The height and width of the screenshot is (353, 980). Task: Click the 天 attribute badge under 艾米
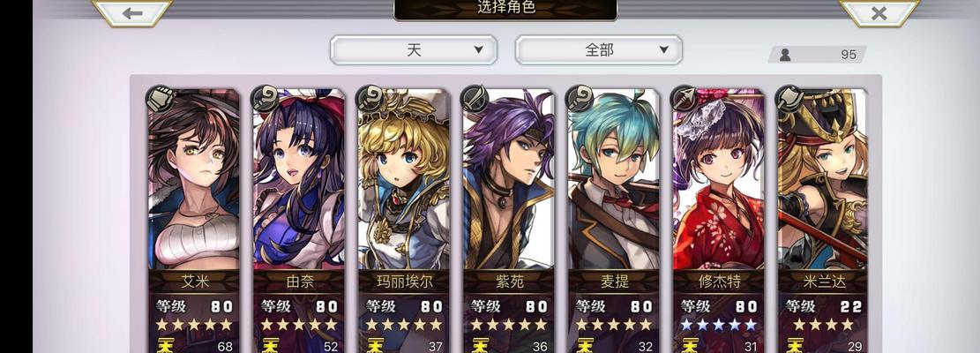tap(165, 345)
